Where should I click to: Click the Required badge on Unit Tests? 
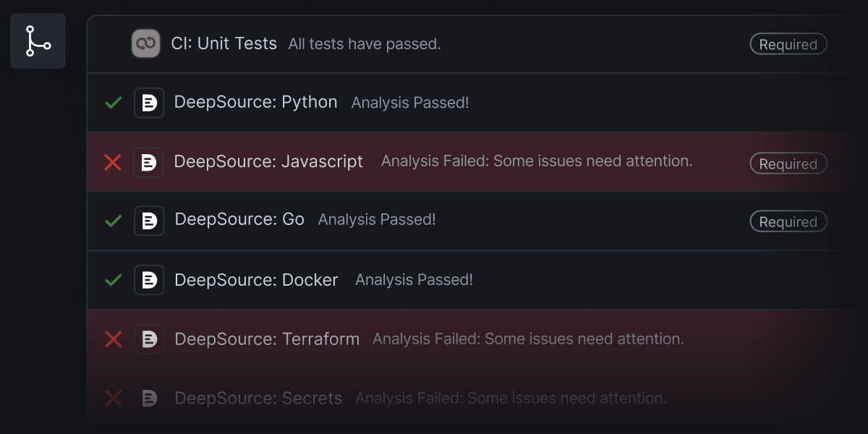click(x=788, y=44)
